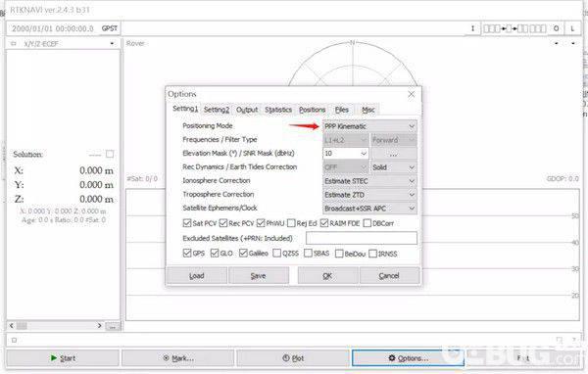
Task: Open the Statistics tab
Action: click(278, 110)
